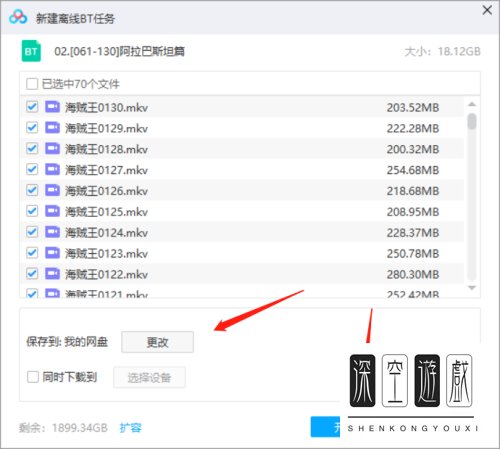Uncheck the 海贼王0125.mkv checkbox
500x449 pixels.
click(32, 211)
